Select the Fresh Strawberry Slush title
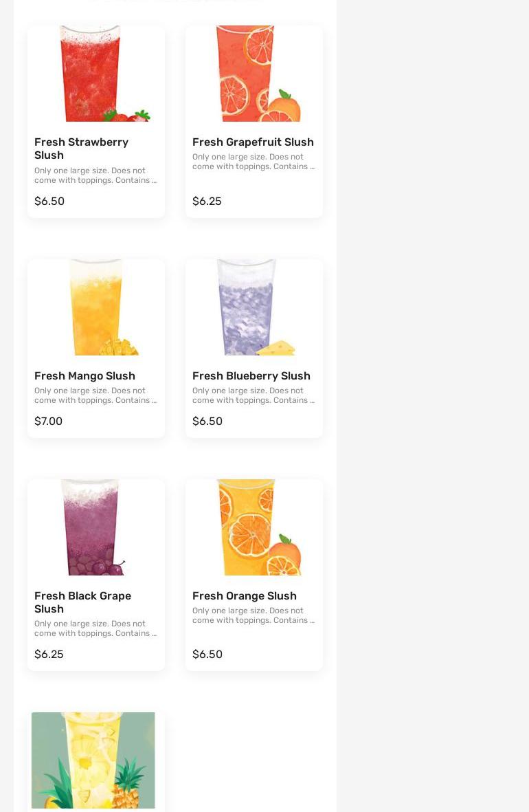 [x=81, y=149]
